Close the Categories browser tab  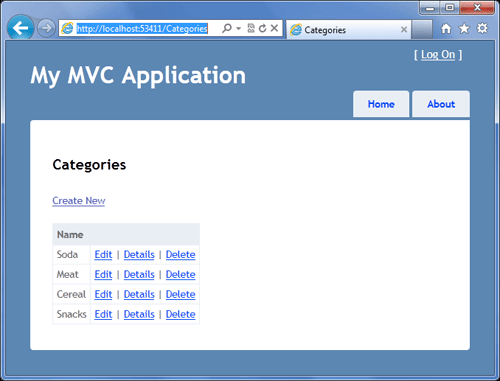(404, 30)
